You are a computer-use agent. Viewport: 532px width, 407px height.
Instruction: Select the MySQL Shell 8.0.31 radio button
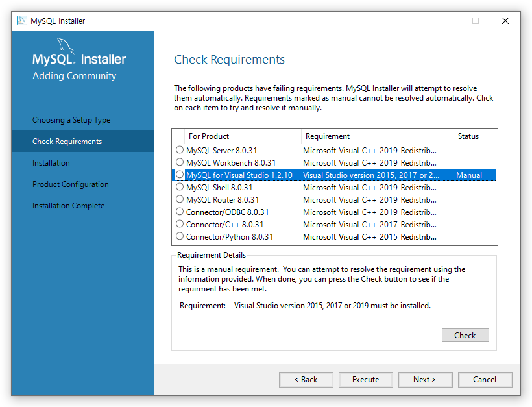point(180,187)
